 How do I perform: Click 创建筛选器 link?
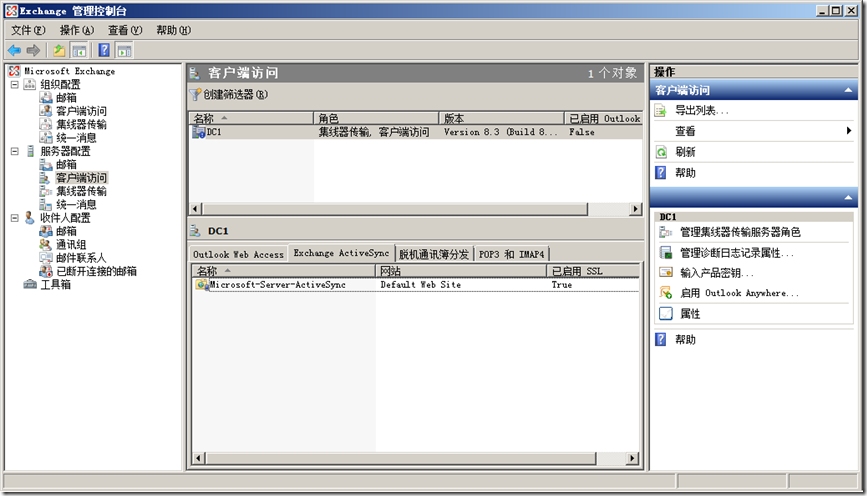[236, 95]
